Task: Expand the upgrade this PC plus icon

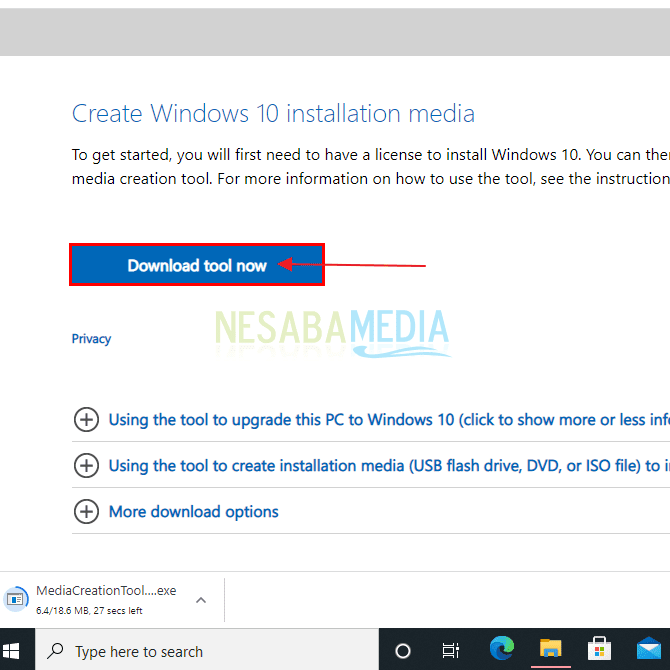Action: click(x=86, y=419)
